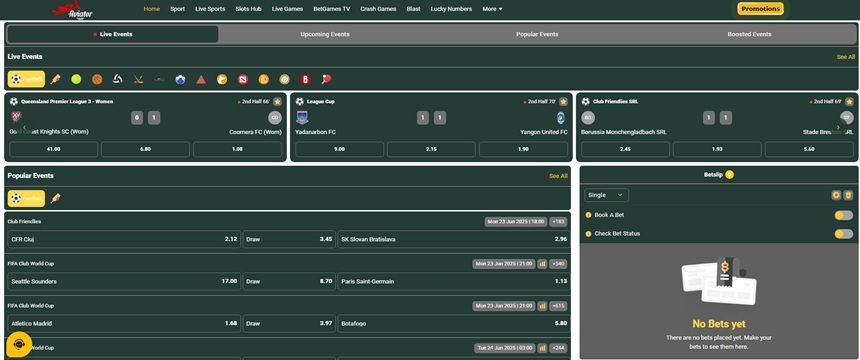
Task: Switch to the Upcoming Events tab
Action: coord(325,34)
